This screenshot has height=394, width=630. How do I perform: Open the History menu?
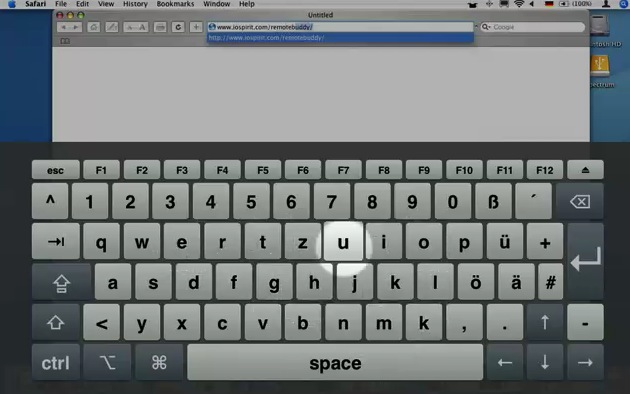click(135, 4)
